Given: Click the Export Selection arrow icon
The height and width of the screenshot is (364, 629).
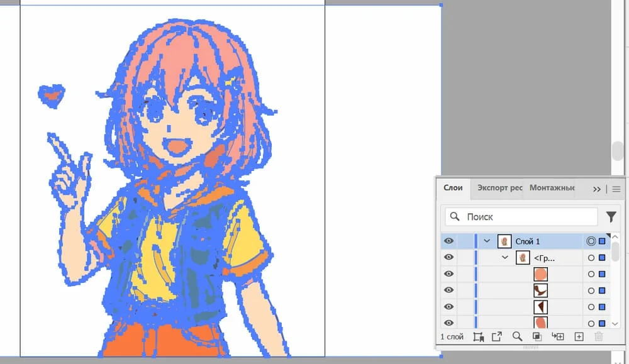Looking at the screenshot, I should 497,337.
